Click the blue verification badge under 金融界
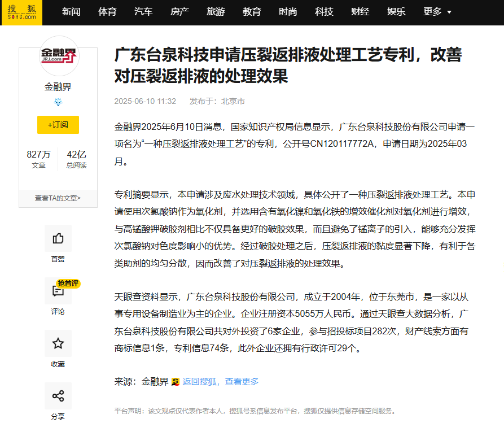Screen dimensions: 504x423 pyautogui.click(x=58, y=102)
